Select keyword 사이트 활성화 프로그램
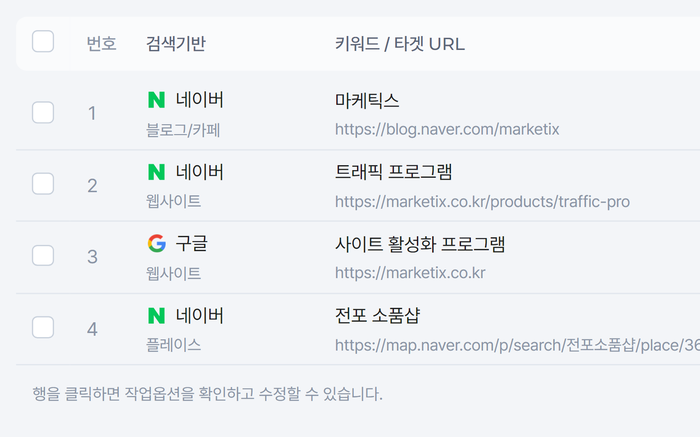 (x=420, y=244)
